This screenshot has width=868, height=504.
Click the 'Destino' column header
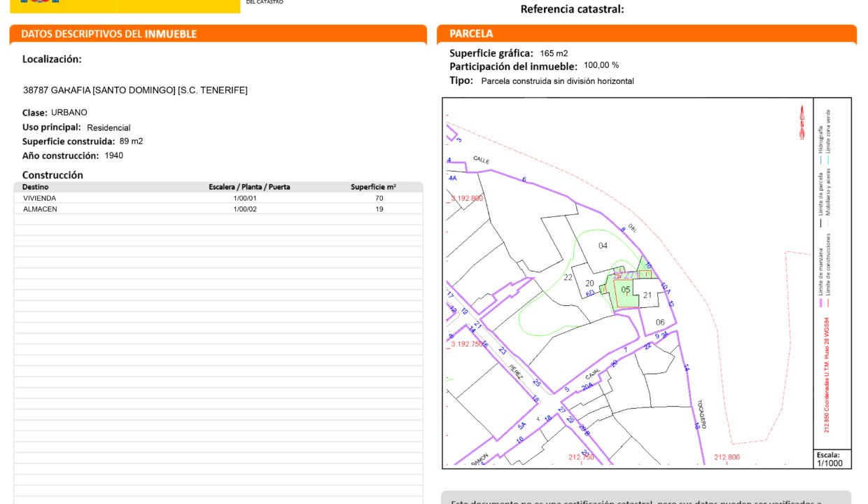click(36, 187)
